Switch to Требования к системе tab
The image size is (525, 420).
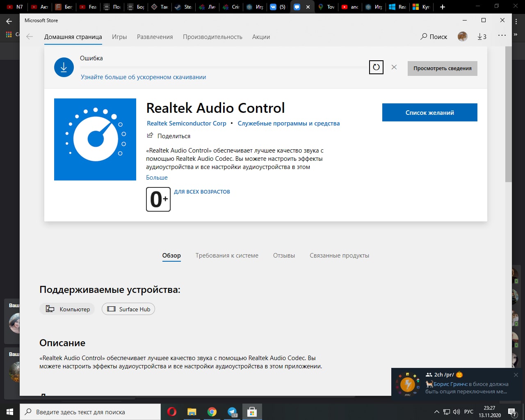(227, 256)
